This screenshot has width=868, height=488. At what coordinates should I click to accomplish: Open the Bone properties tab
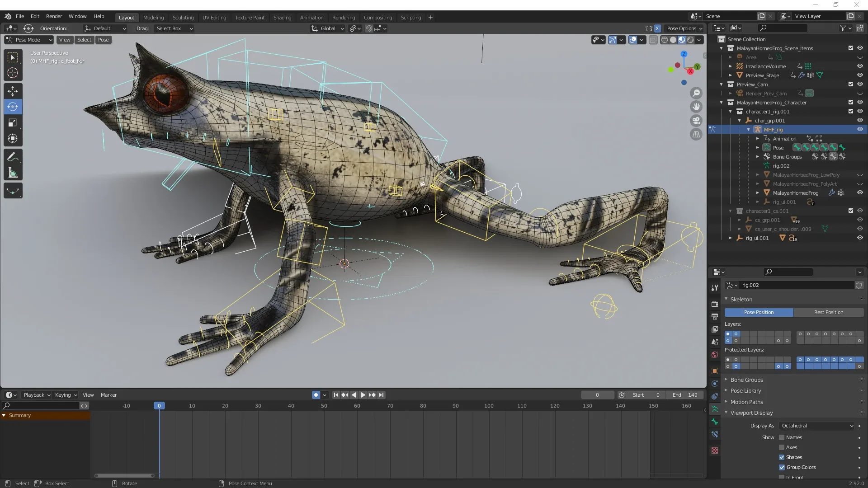tap(715, 422)
